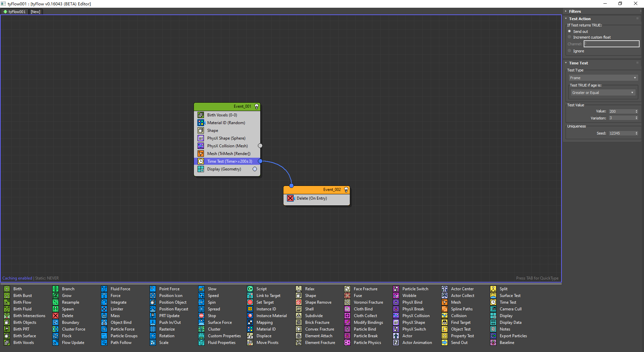This screenshot has height=352, width=644.
Task: Expand the Filters rollout
Action: pyautogui.click(x=575, y=11)
